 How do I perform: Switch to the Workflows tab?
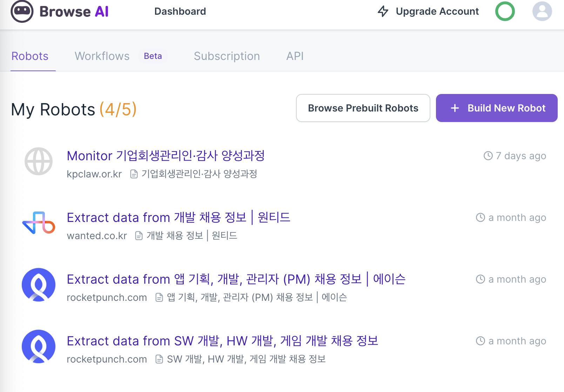pos(102,56)
